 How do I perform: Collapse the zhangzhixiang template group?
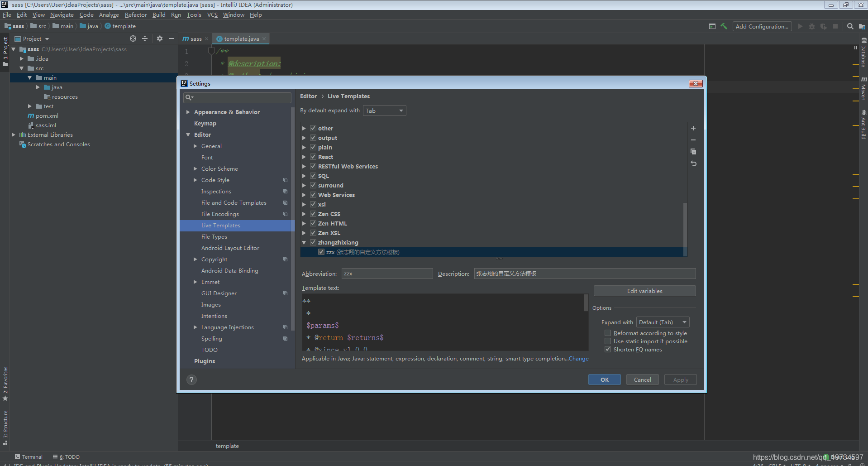tap(304, 242)
